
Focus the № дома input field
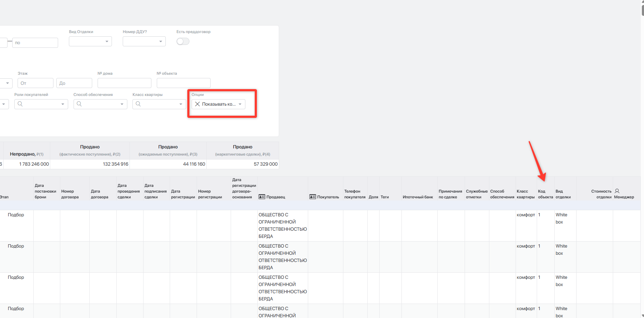[124, 83]
